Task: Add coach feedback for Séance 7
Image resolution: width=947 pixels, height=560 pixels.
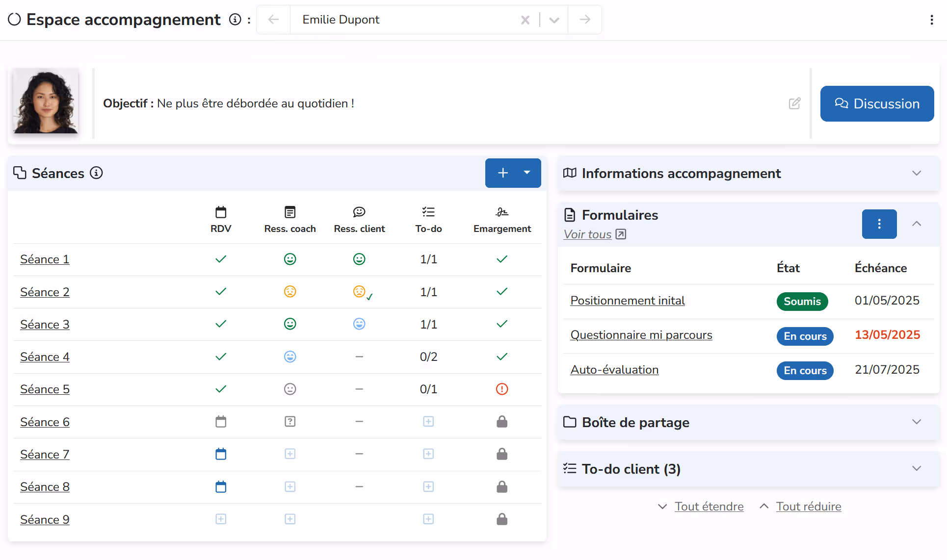Action: [290, 454]
